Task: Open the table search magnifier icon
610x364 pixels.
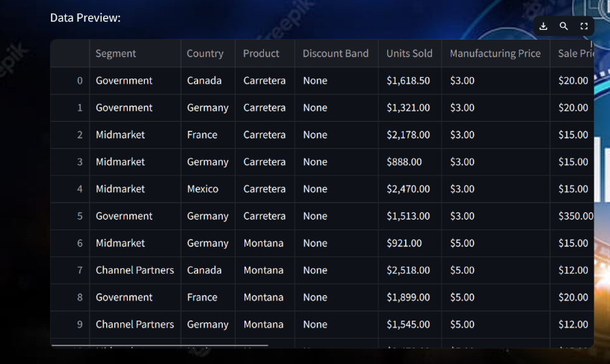Action: 564,26
